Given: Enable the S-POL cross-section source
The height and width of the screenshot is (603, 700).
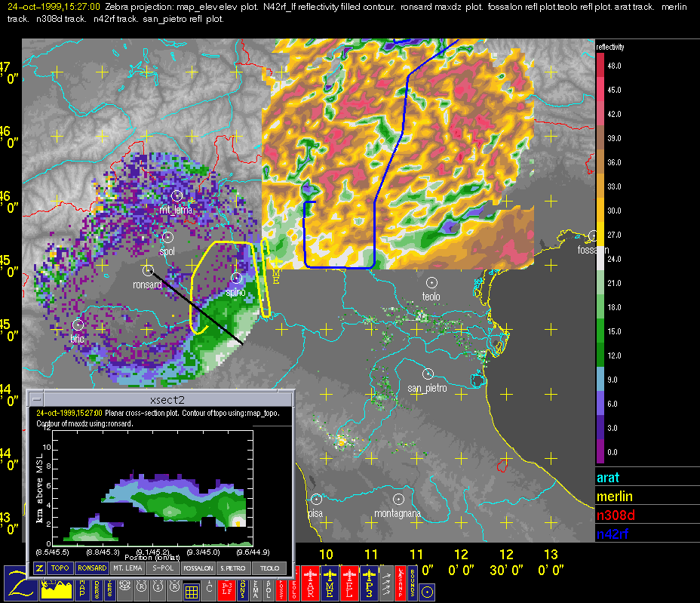Looking at the screenshot, I should [x=164, y=568].
